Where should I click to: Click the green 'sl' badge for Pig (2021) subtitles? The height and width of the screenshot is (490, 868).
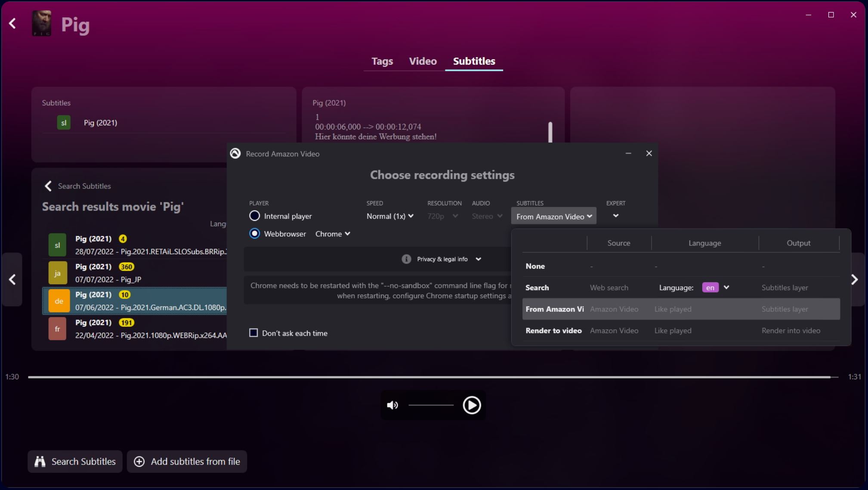[x=64, y=123]
